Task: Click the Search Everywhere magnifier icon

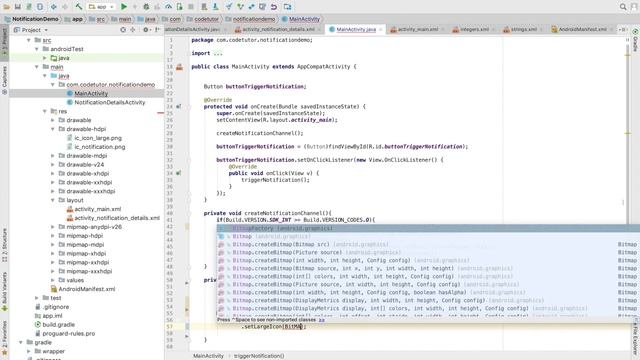Action: [x=623, y=7]
